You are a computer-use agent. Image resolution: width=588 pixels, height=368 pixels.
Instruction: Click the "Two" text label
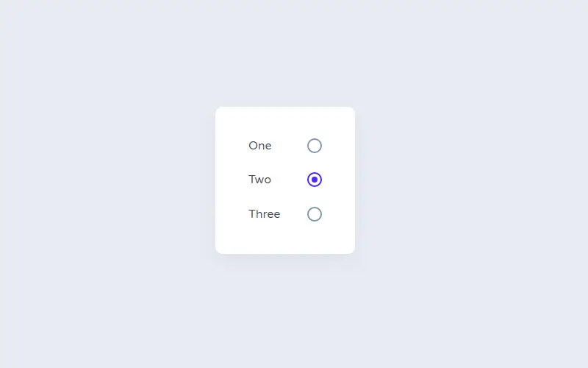pos(259,180)
